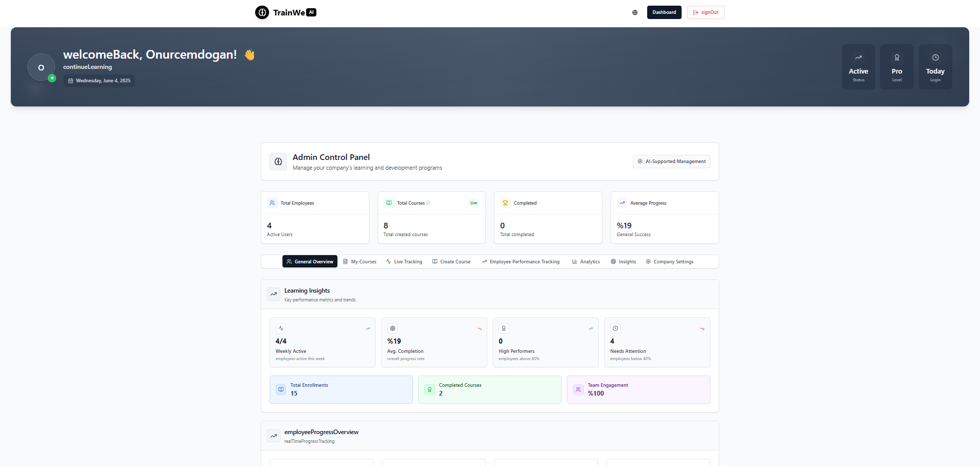
Task: Open the Analytics tab
Action: tap(586, 262)
